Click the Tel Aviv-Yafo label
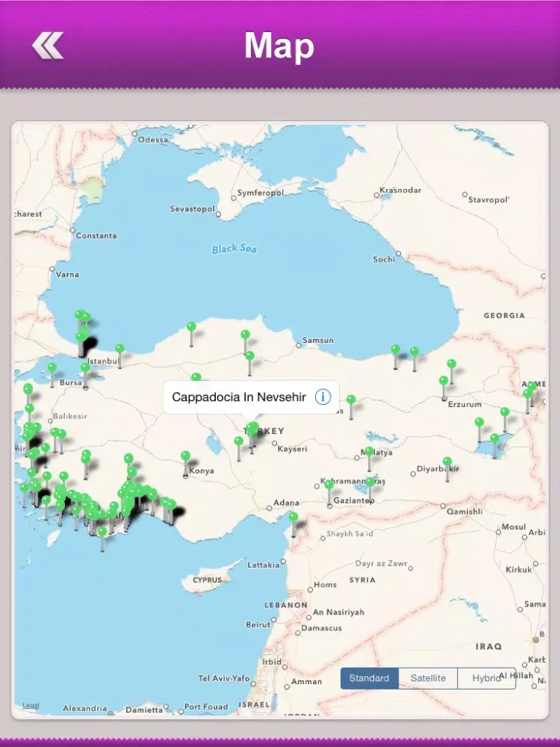Viewport: 560px width, 747px height. pyautogui.click(x=224, y=678)
